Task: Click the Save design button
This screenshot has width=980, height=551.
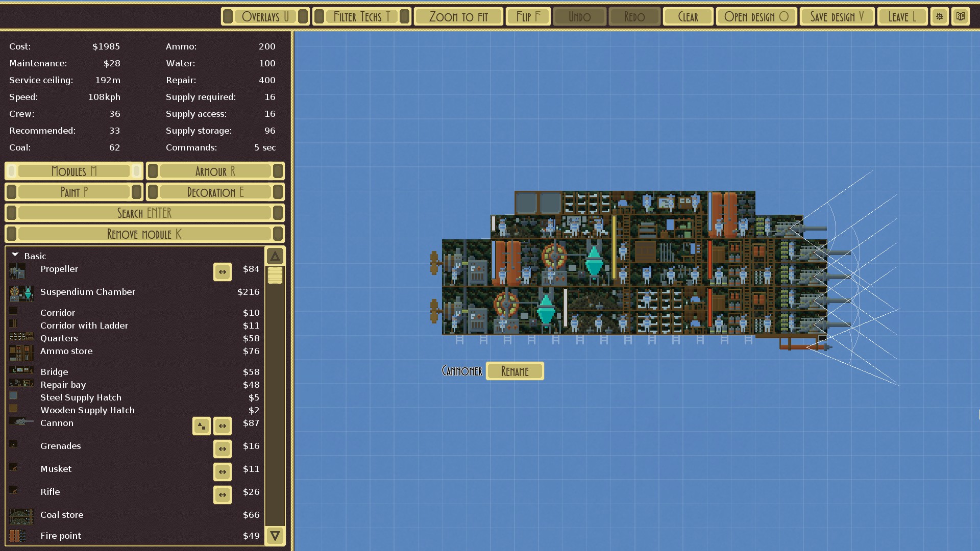Action: (x=837, y=16)
